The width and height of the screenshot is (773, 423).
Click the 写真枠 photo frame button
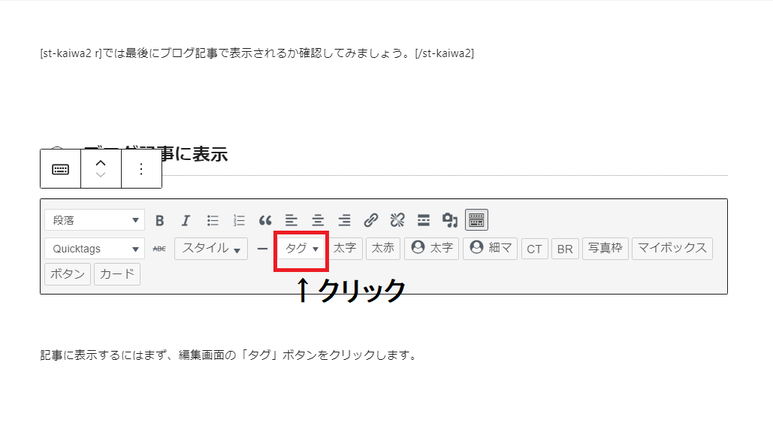click(x=605, y=248)
